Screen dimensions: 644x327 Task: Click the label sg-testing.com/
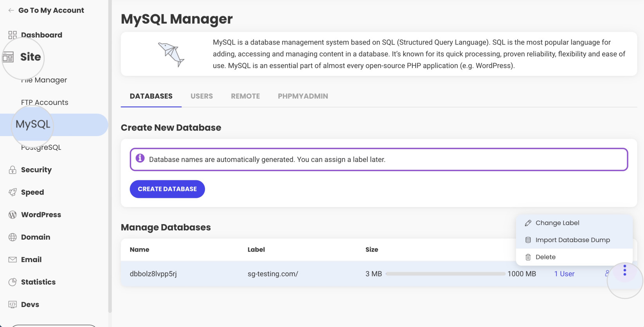273,274
